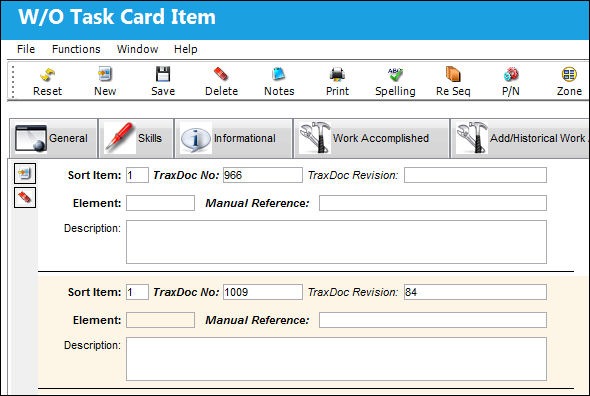Click the Element field in the second record
The width and height of the screenshot is (590, 396).
click(x=160, y=320)
